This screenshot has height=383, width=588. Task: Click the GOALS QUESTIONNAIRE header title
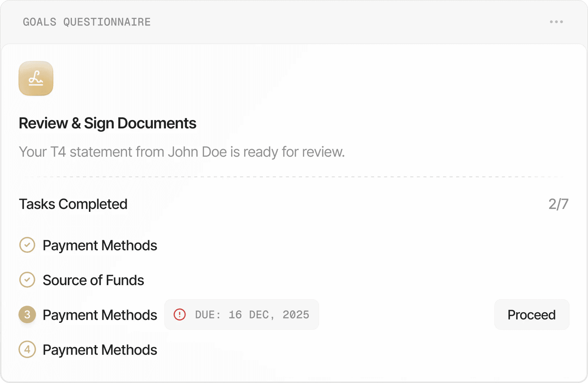[x=87, y=22]
